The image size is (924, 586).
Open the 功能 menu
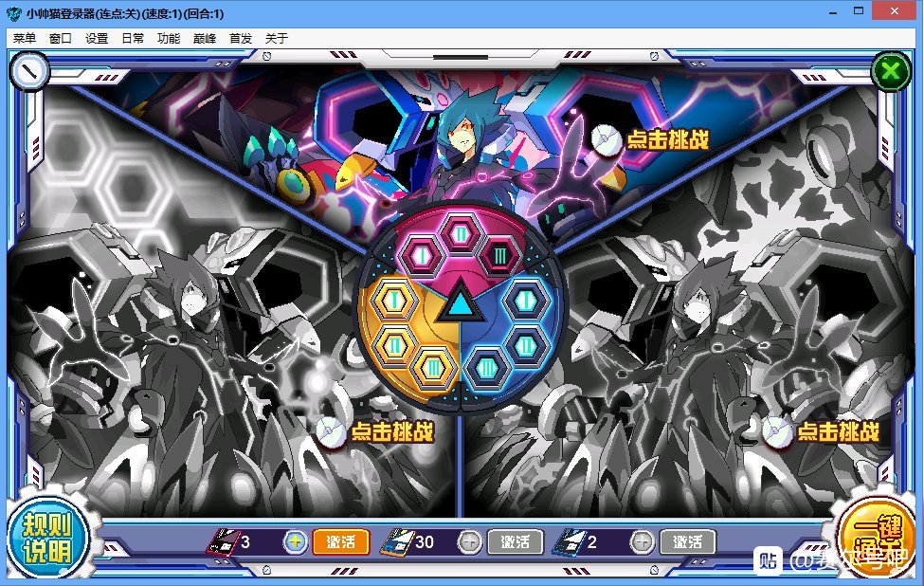[x=169, y=38]
